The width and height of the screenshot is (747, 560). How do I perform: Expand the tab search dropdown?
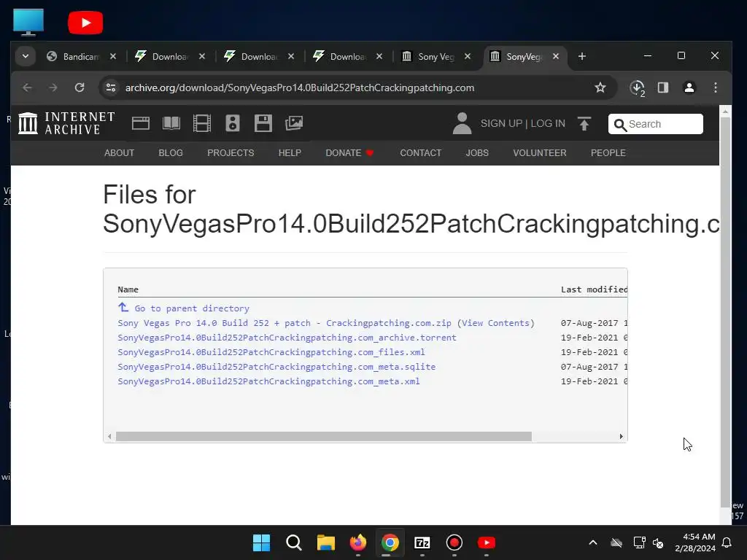tap(26, 56)
